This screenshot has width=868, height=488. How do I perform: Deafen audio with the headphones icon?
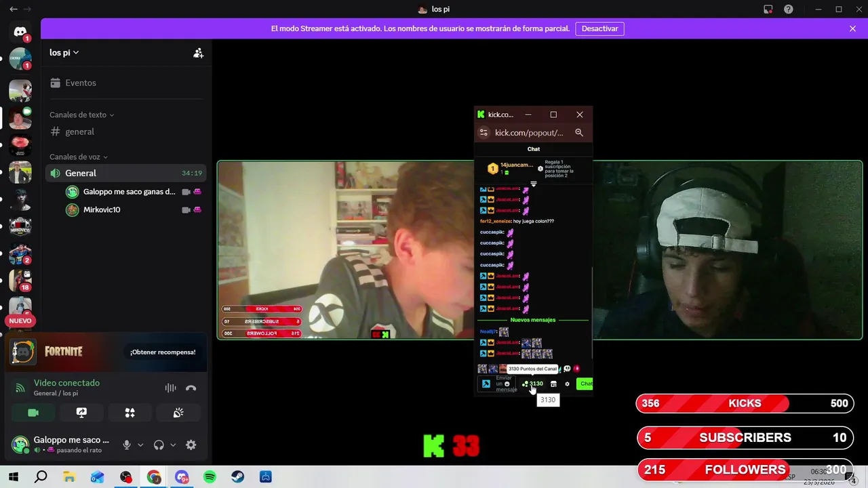click(159, 445)
